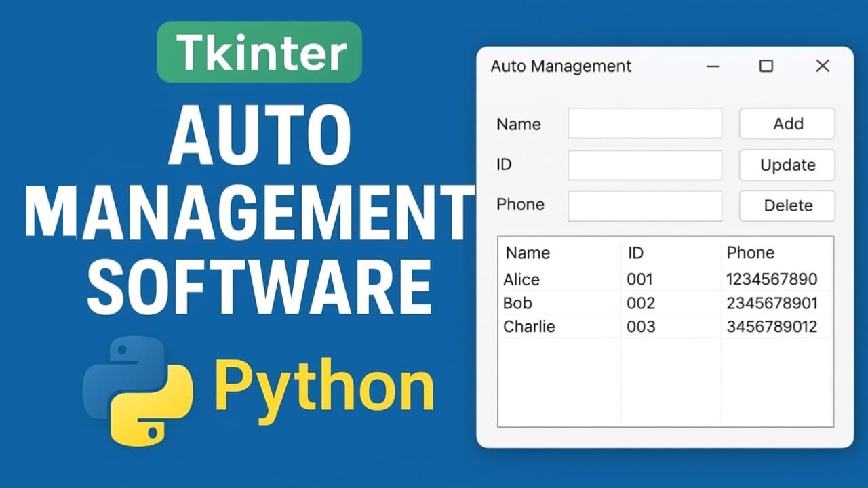The image size is (868, 488).
Task: Minimize the Auto Management window
Action: point(713,66)
